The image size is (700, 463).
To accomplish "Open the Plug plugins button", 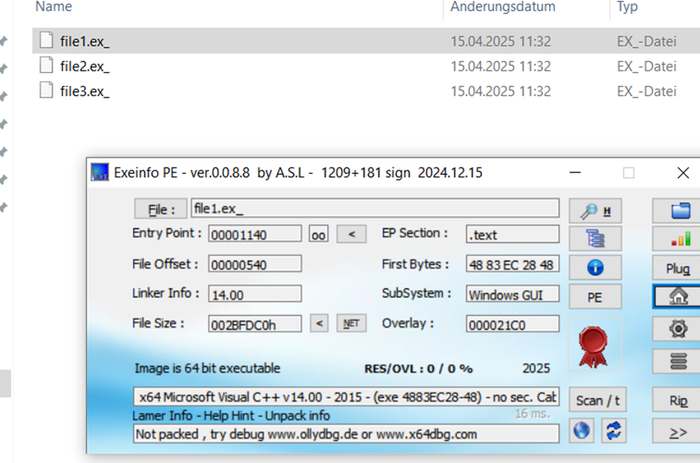I will (x=678, y=268).
